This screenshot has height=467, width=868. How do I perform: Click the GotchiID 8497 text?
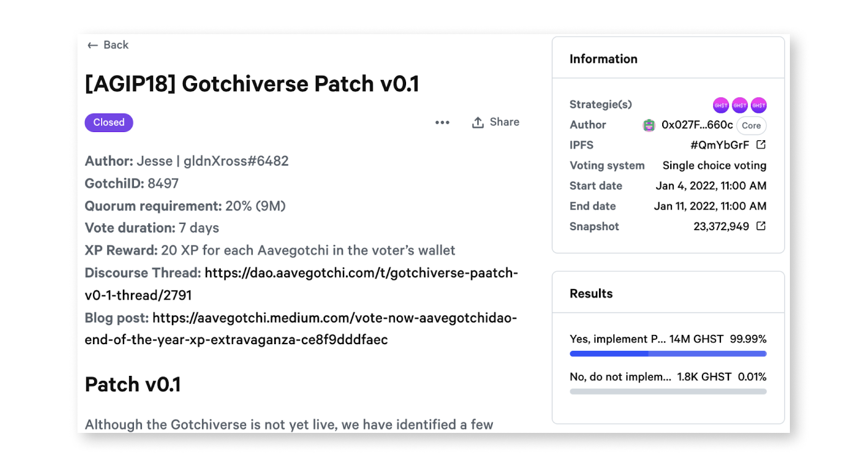132,184
